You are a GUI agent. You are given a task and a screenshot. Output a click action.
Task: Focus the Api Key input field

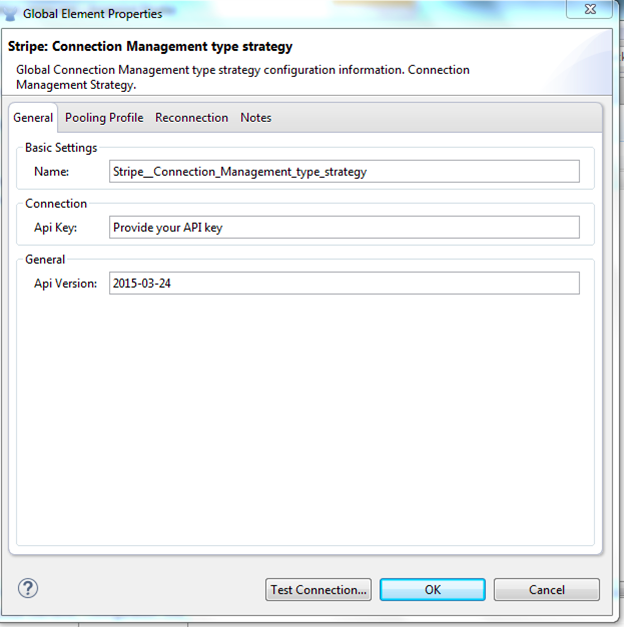[344, 228]
